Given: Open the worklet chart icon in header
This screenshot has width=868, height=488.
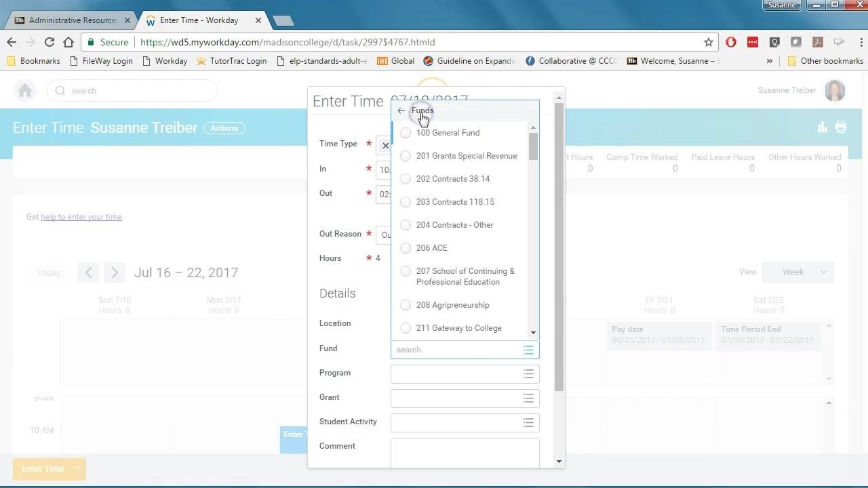Looking at the screenshot, I should (823, 127).
